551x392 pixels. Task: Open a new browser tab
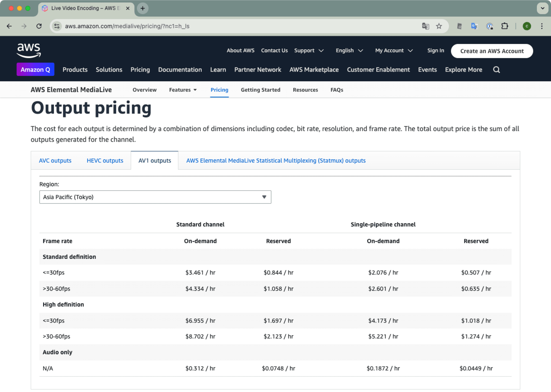143,8
